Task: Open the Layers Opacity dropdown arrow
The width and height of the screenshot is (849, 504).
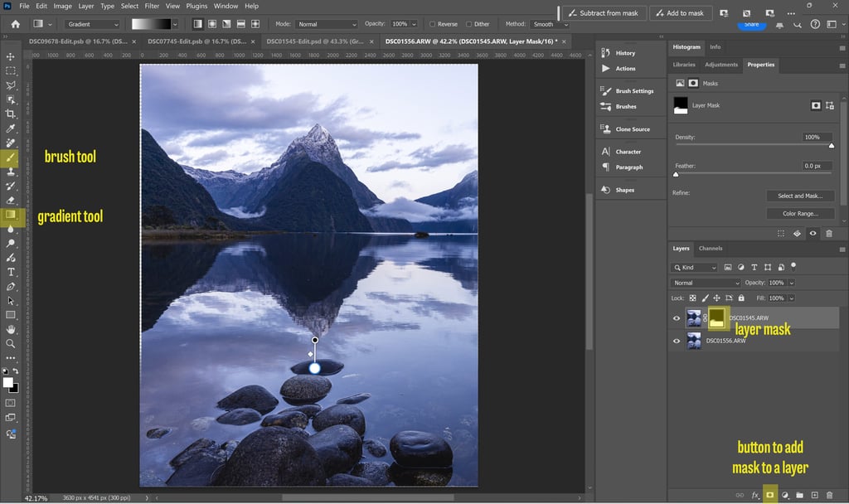Action: [791, 283]
